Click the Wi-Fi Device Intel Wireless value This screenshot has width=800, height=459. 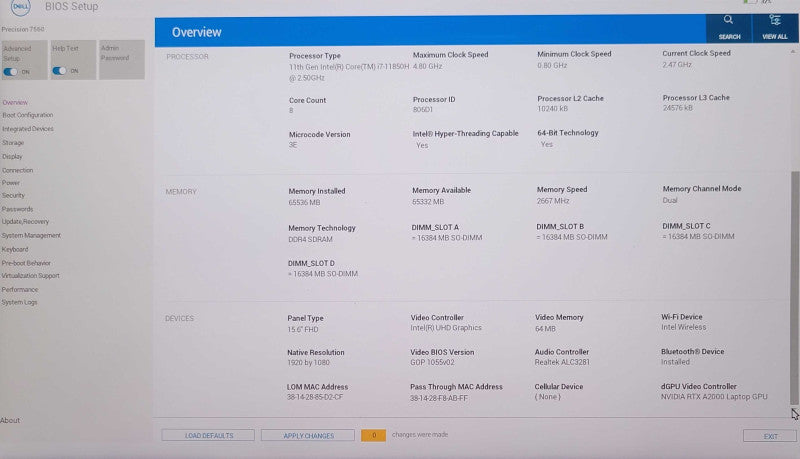coord(684,327)
